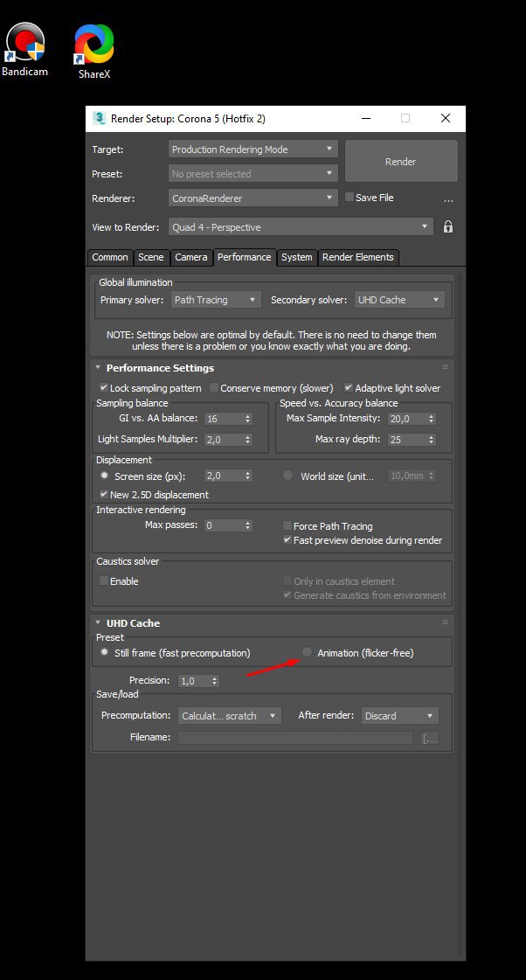
Task: Collapse the Performance Settings rollout
Action: coord(98,367)
